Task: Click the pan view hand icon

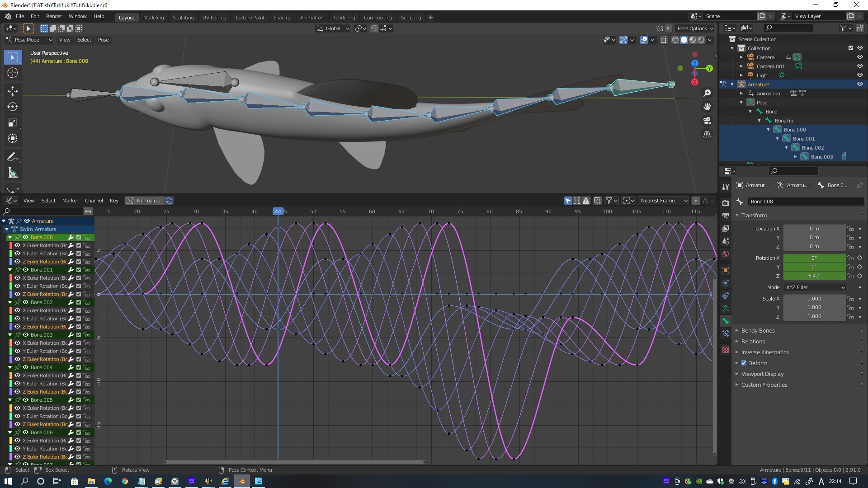Action: (707, 107)
